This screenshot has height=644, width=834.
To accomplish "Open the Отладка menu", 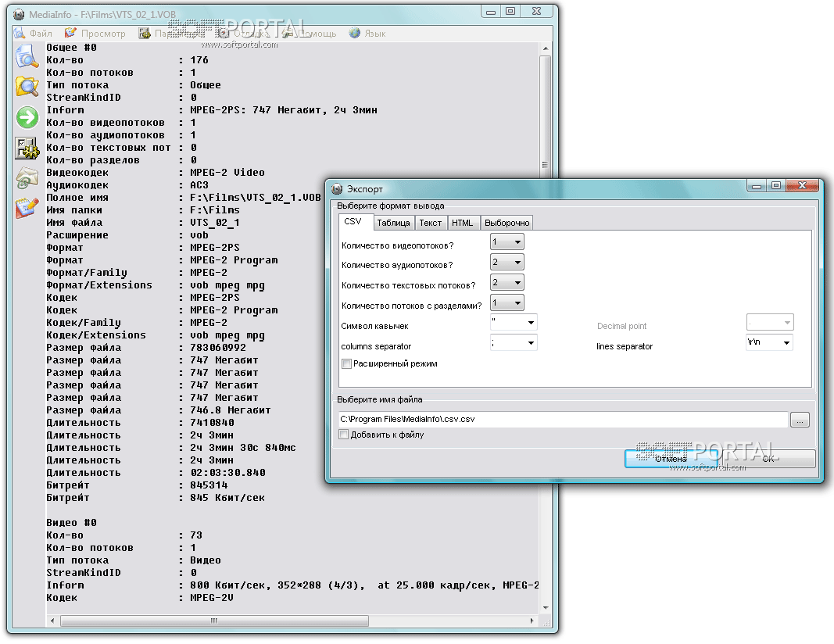I will click(x=244, y=34).
